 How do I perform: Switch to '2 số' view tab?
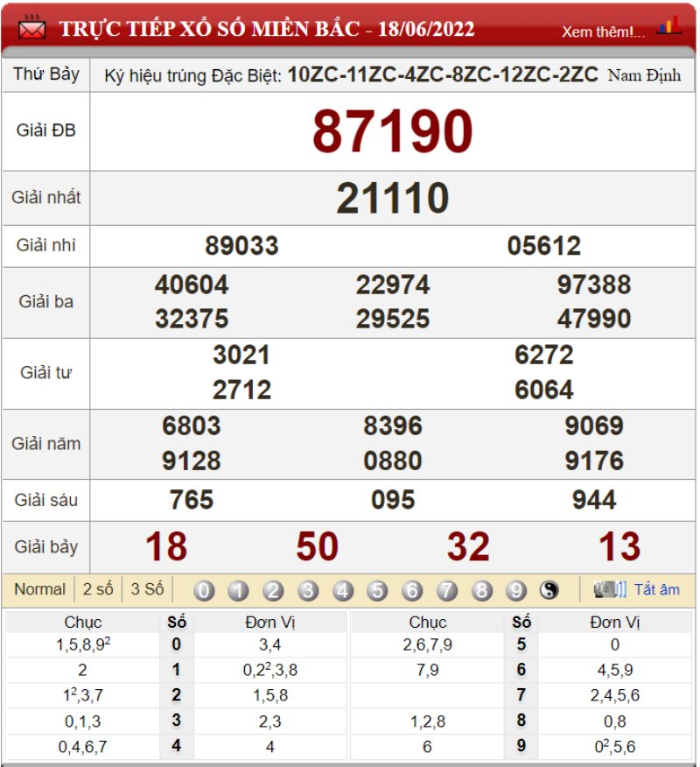(x=98, y=589)
